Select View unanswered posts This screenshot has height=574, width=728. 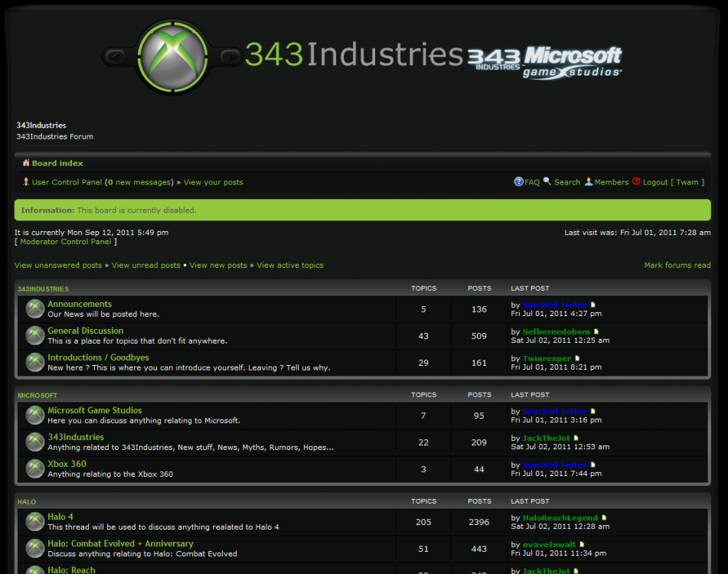(x=58, y=266)
